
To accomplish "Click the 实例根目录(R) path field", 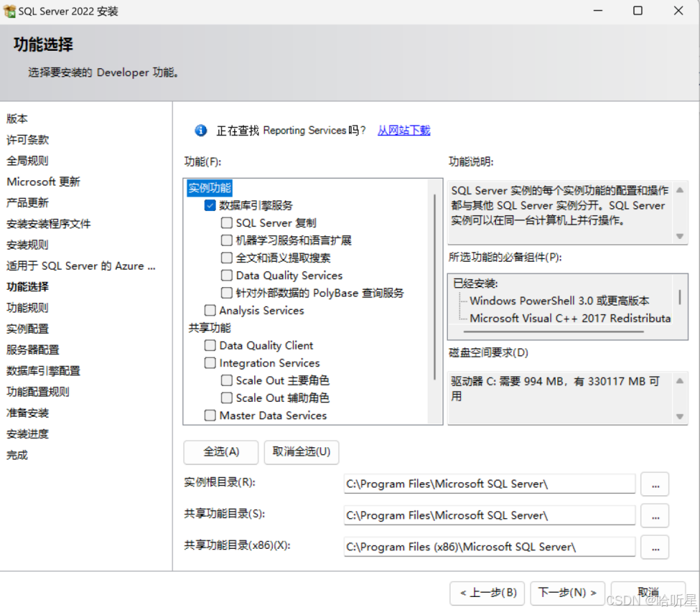I will pos(489,484).
